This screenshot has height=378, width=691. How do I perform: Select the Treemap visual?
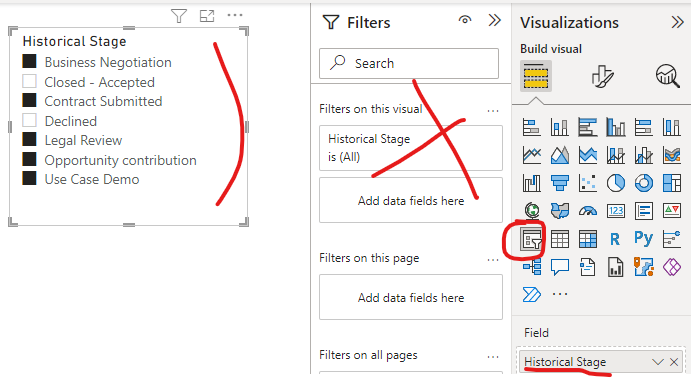pyautogui.click(x=672, y=183)
